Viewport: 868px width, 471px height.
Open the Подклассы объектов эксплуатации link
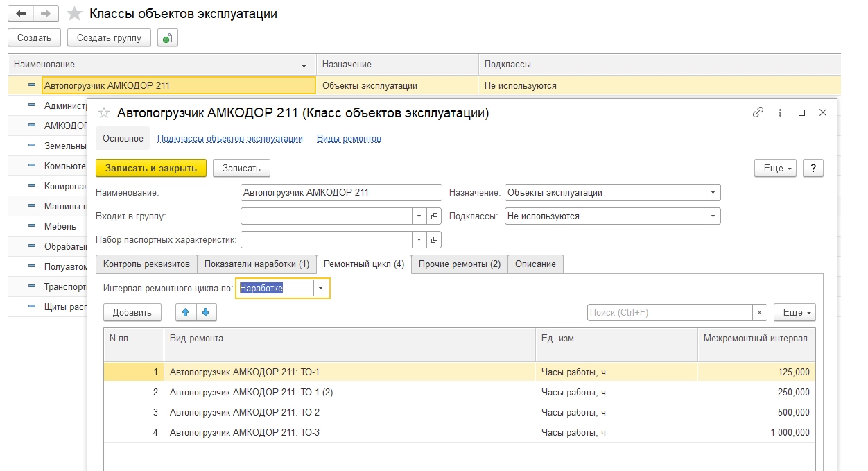[x=230, y=139]
